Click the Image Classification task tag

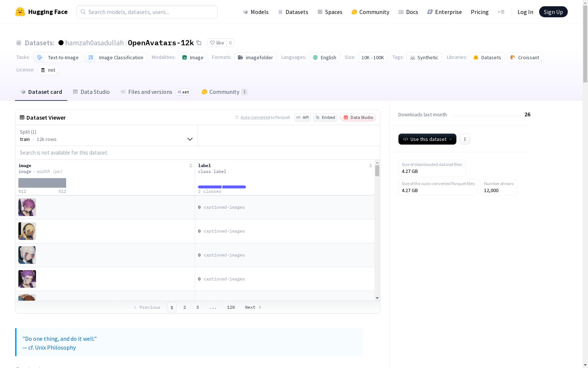115,57
